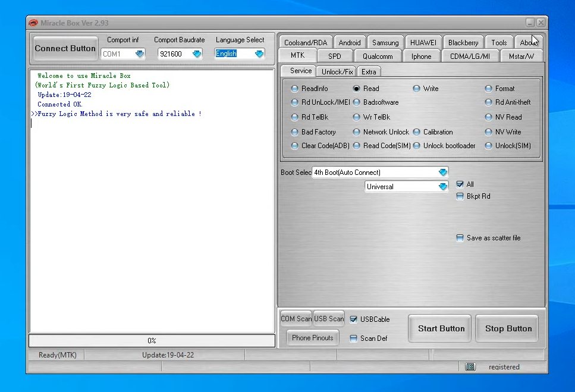Image resolution: width=575 pixels, height=392 pixels.
Task: Click the COM Scan button
Action: click(x=296, y=319)
